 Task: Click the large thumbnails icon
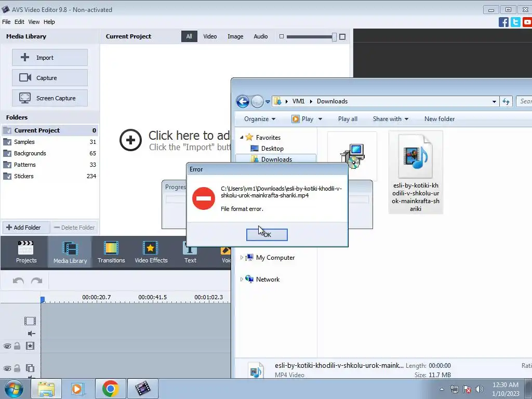pyautogui.click(x=342, y=37)
